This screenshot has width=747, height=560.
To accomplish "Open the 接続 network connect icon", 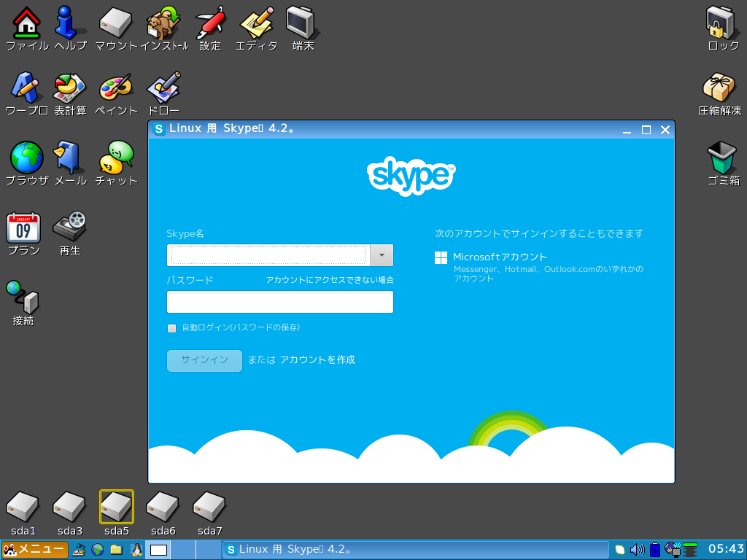I will tap(23, 297).
